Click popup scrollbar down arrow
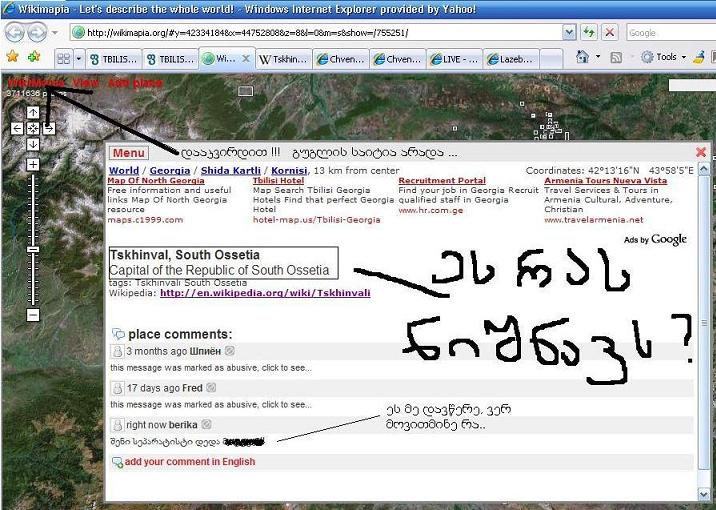This screenshot has height=510, width=716. [x=704, y=494]
